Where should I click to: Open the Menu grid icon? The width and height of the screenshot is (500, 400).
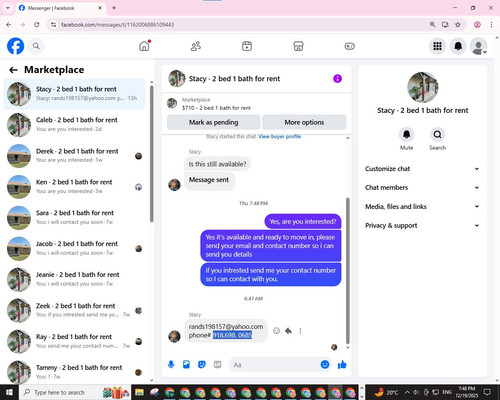tap(437, 46)
